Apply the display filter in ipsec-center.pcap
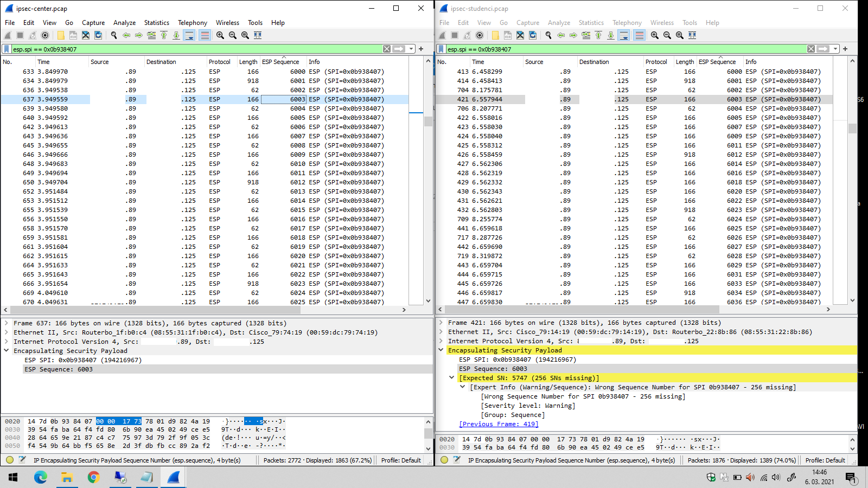 (399, 49)
